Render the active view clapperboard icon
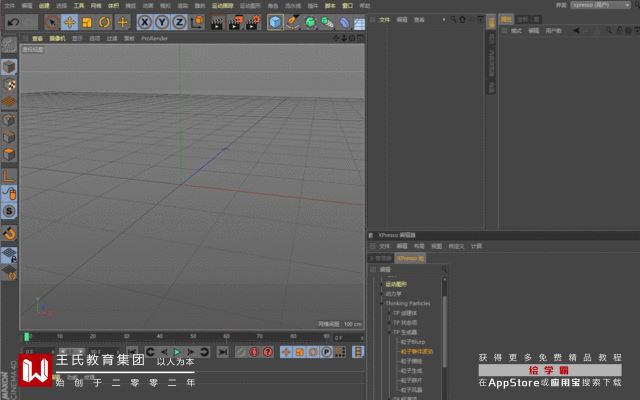 (x=217, y=22)
